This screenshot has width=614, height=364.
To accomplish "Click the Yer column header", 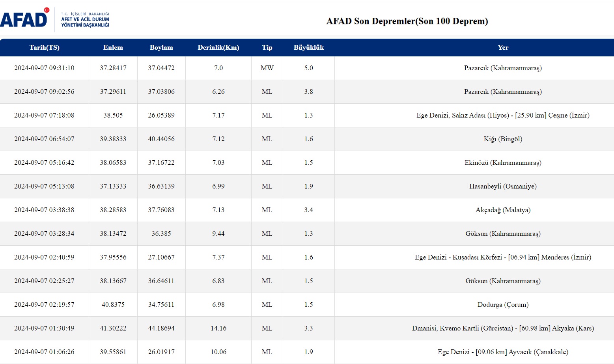I will pyautogui.click(x=503, y=48).
